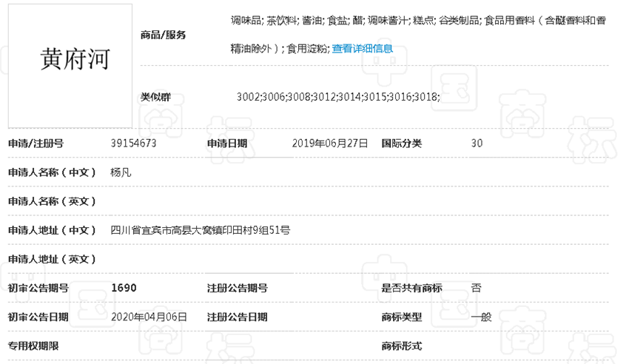Click the 申请人名称（中文） label

pyautogui.click(x=52, y=172)
